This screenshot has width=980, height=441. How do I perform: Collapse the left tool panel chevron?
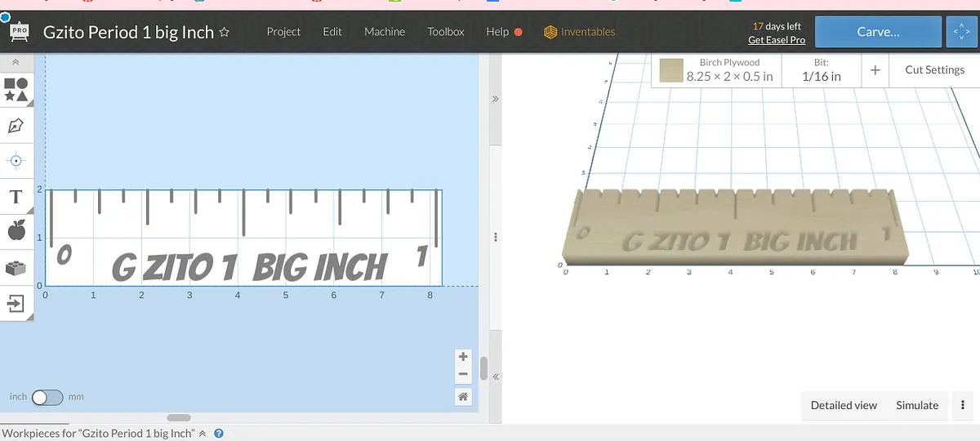16,62
